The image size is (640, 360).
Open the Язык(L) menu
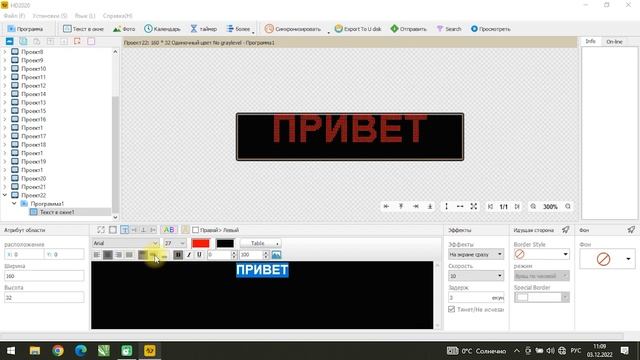click(x=85, y=16)
